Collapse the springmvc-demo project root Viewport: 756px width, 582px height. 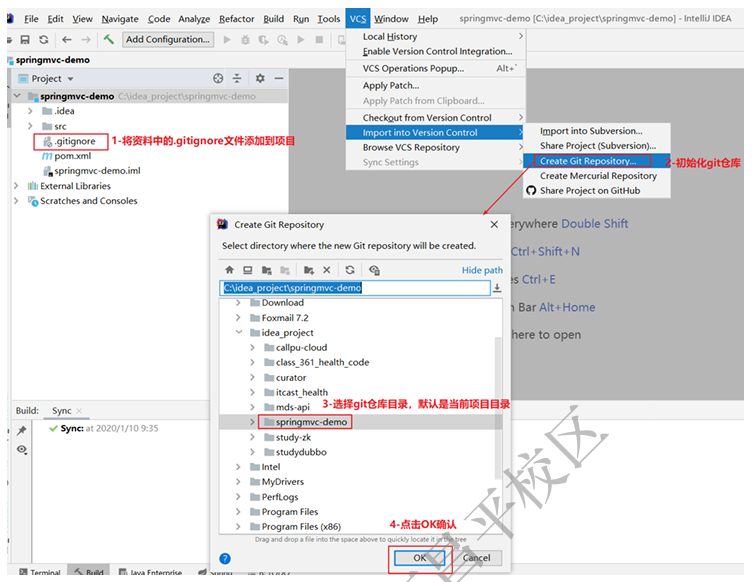(x=17, y=96)
